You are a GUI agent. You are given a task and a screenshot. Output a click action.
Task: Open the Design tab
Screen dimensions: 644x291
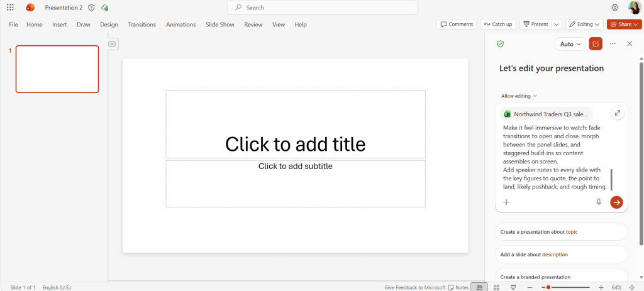pyautogui.click(x=109, y=25)
